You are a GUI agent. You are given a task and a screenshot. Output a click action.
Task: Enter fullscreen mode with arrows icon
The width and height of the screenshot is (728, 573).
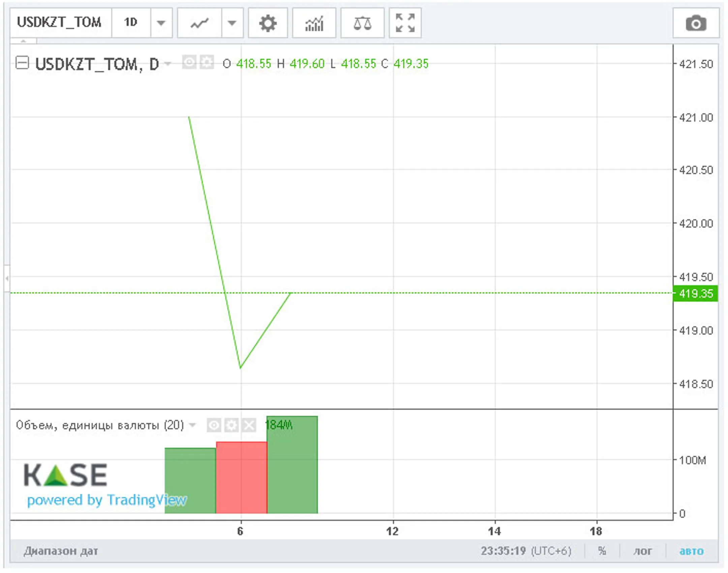[405, 23]
